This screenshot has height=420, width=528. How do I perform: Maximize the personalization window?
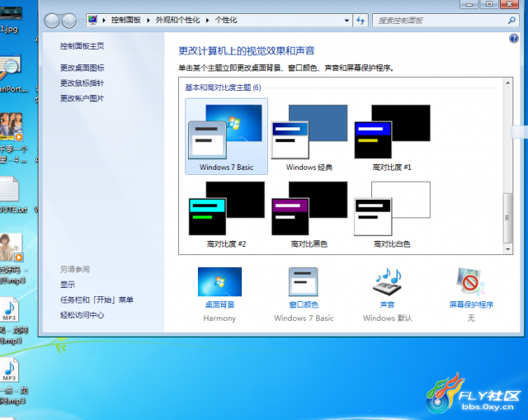[489, 4]
